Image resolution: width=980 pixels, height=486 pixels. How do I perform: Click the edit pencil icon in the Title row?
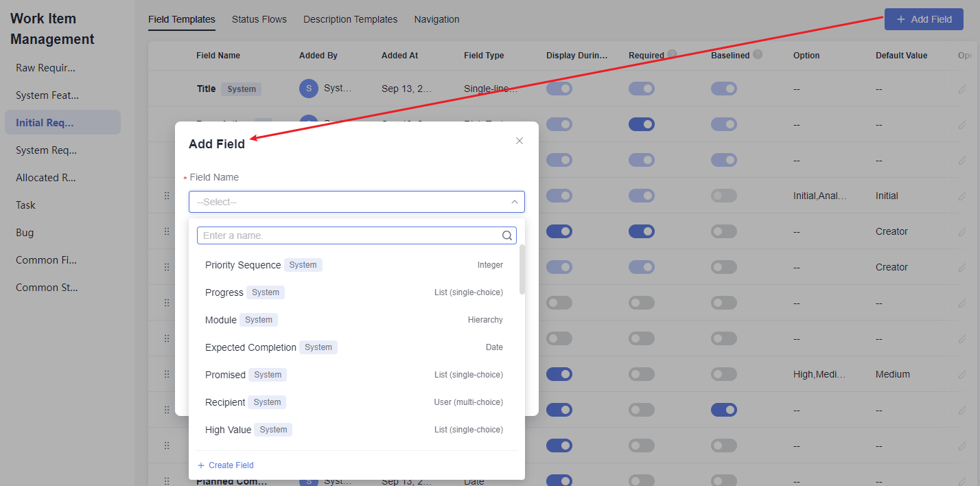[962, 89]
